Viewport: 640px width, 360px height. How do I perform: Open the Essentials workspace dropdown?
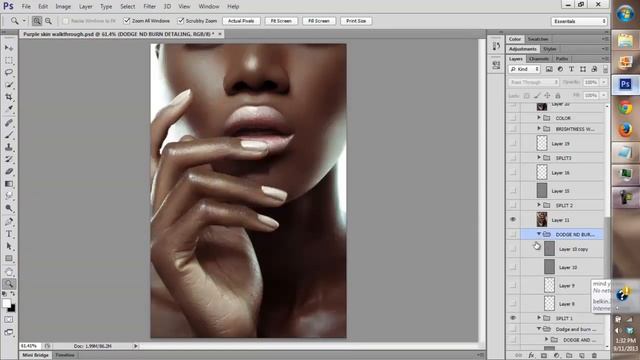pyautogui.click(x=579, y=21)
